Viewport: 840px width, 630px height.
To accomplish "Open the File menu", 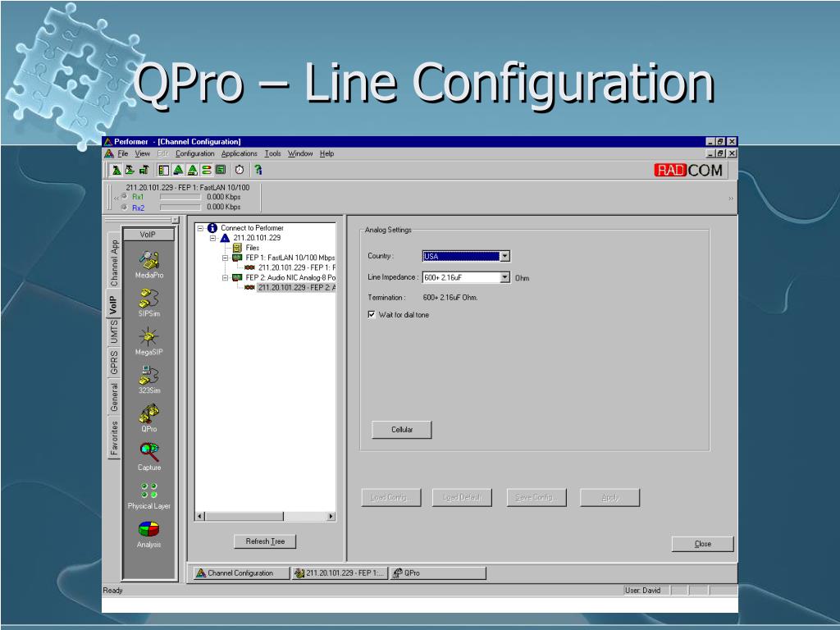I will (123, 153).
